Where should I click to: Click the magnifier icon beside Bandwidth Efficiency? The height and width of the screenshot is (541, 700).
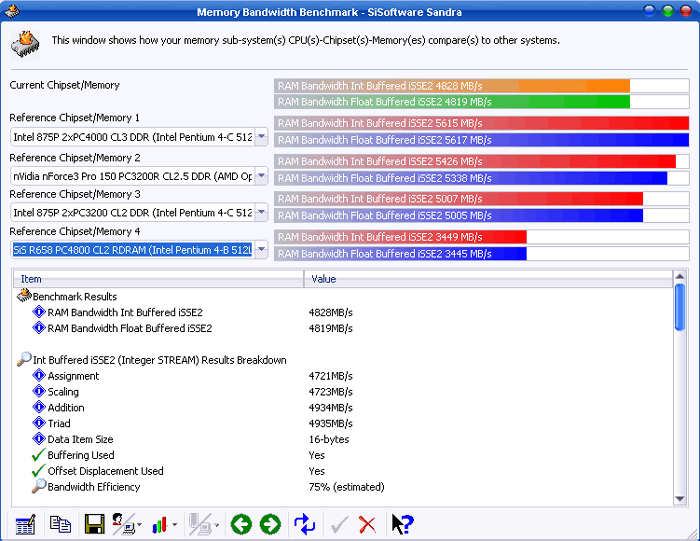[x=39, y=486]
